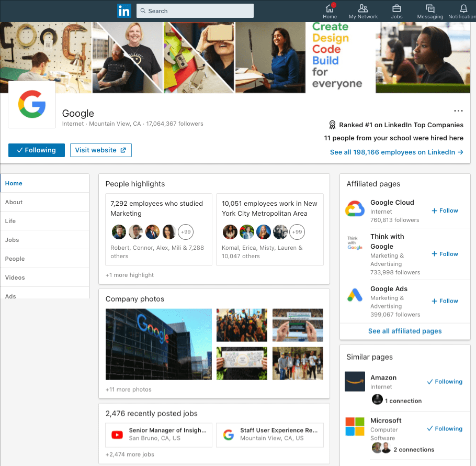Open the Life section in sidebar
476x466 pixels.
click(13, 221)
